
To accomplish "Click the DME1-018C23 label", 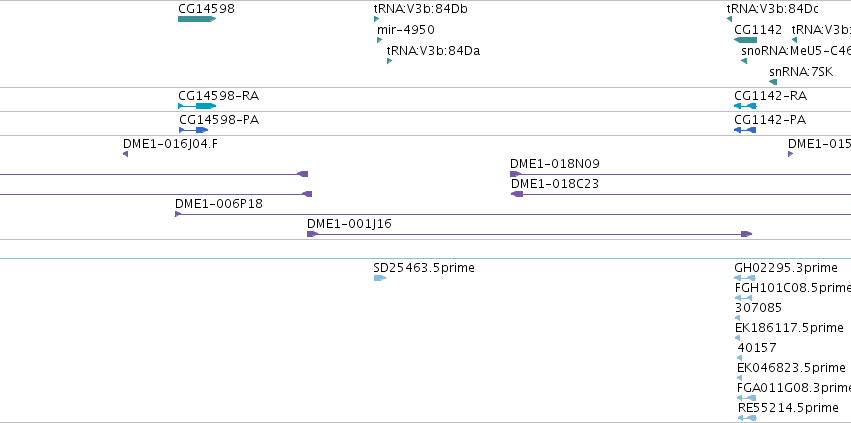I will point(555,184).
